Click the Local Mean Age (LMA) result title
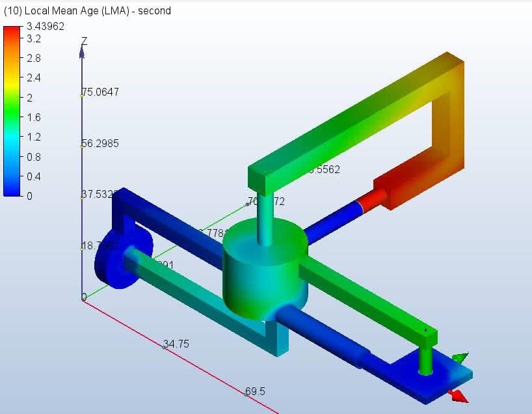This screenshot has height=414, width=532. pos(87,11)
